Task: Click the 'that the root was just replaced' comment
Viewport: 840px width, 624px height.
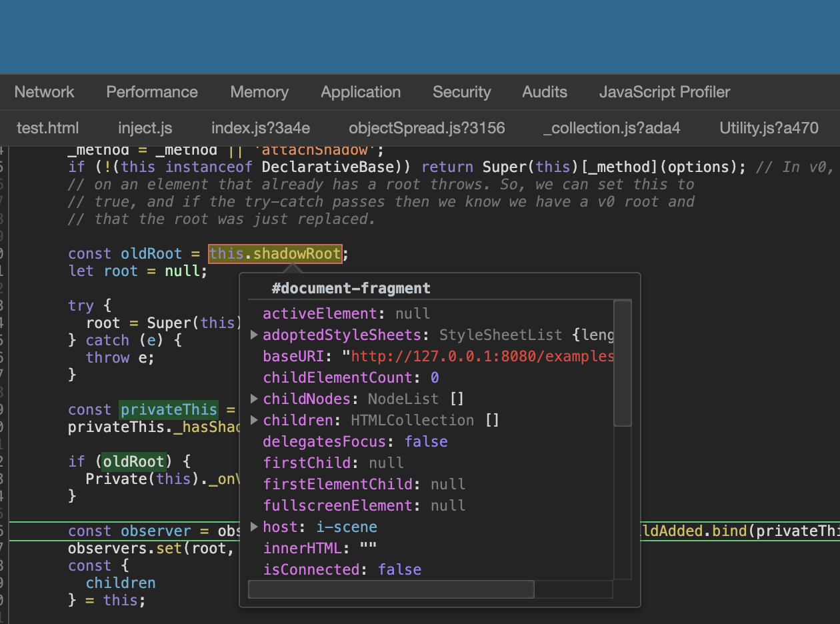Action: pos(221,219)
